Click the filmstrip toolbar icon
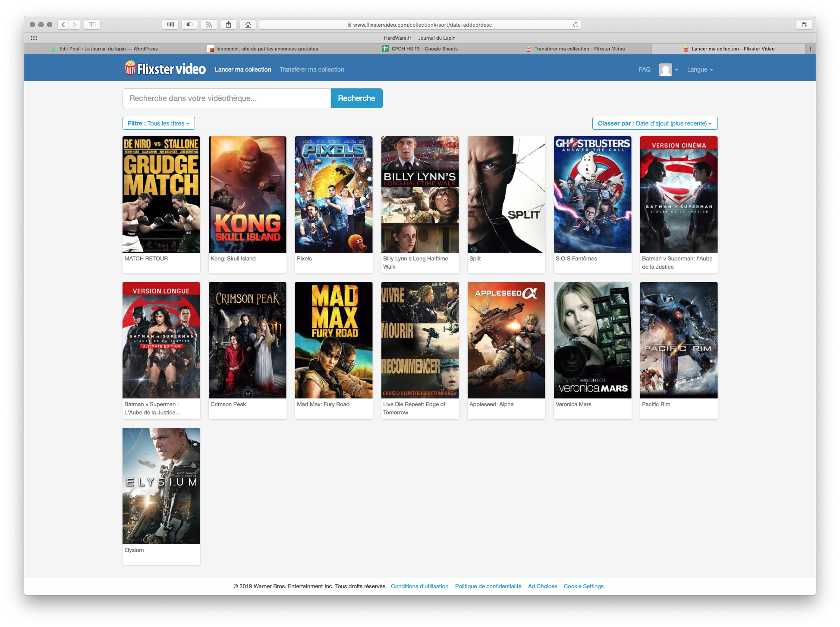 [x=170, y=25]
